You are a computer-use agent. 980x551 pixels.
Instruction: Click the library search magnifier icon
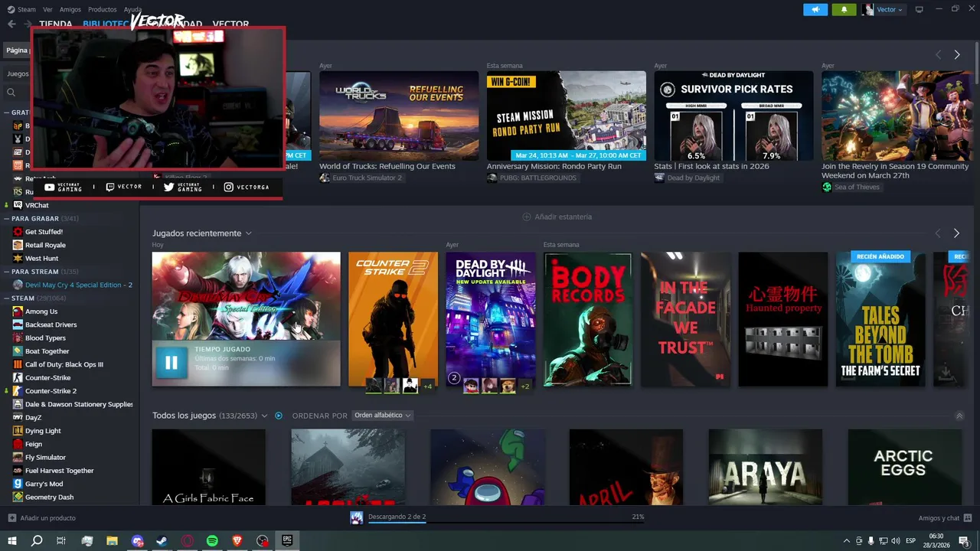pos(11,93)
